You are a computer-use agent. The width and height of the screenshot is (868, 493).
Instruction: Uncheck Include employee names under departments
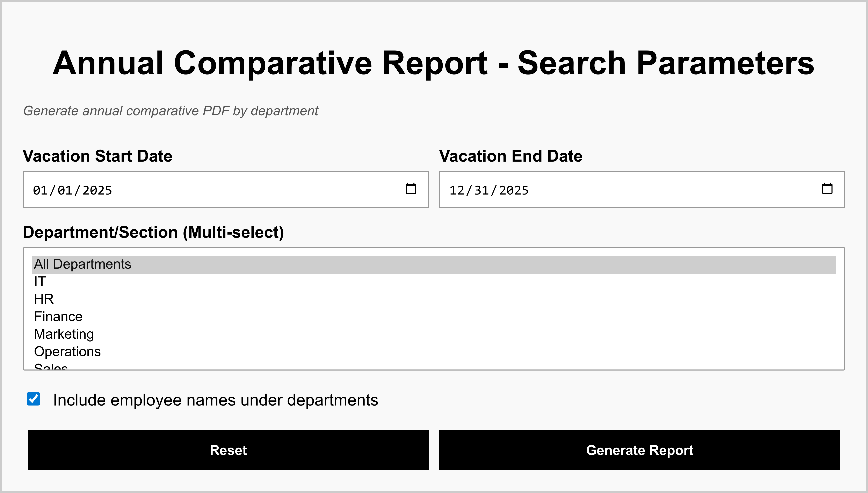pyautogui.click(x=34, y=399)
